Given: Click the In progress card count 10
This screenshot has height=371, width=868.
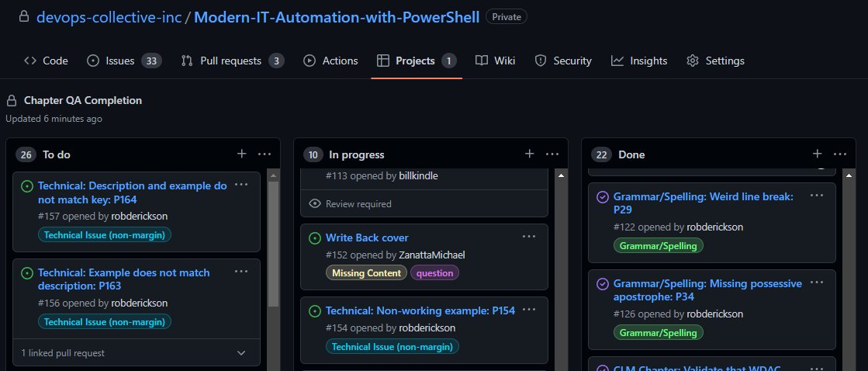Looking at the screenshot, I should tap(313, 154).
